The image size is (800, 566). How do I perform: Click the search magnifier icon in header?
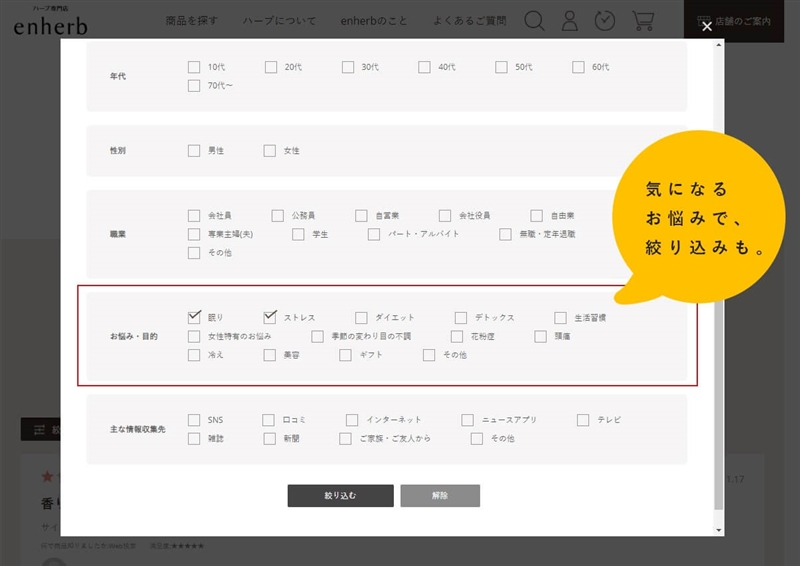coord(534,21)
